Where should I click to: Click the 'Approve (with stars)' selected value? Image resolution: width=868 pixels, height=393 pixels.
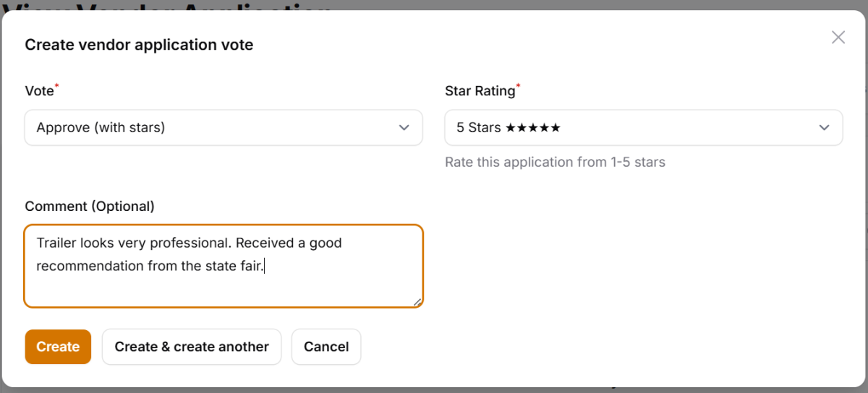pyautogui.click(x=101, y=128)
